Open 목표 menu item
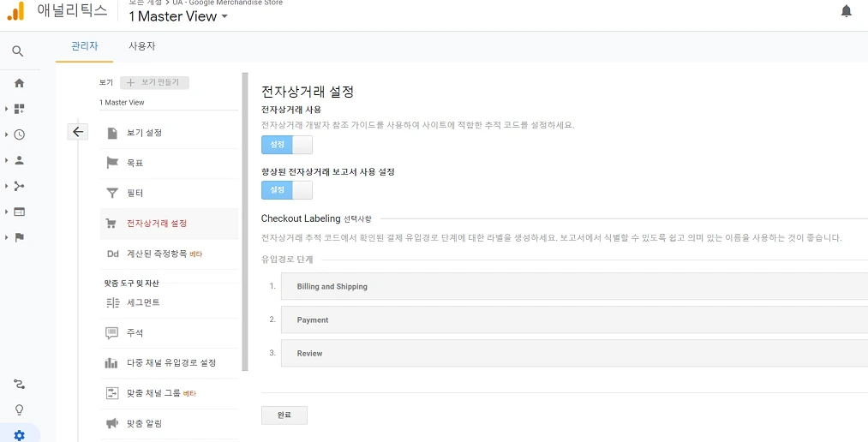 tap(169, 164)
